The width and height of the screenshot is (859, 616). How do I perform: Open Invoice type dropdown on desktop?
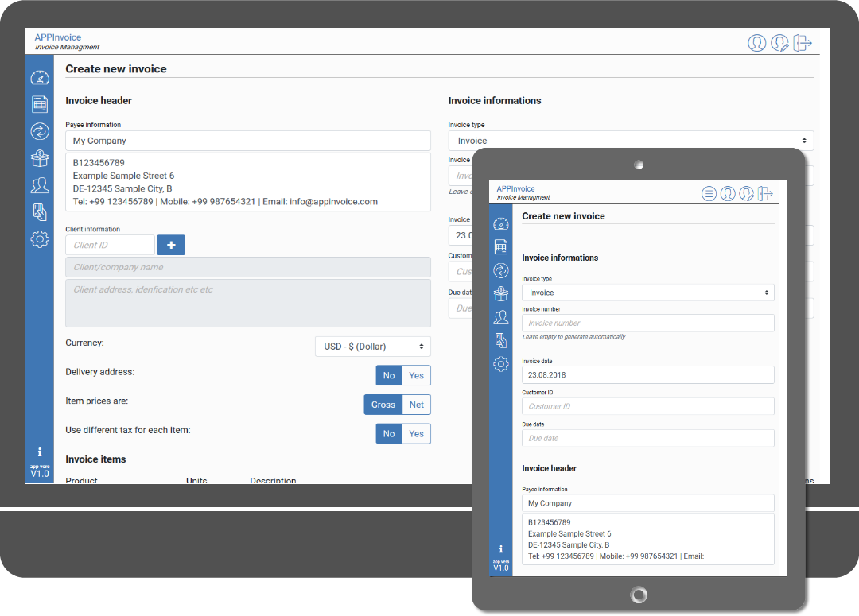(631, 141)
